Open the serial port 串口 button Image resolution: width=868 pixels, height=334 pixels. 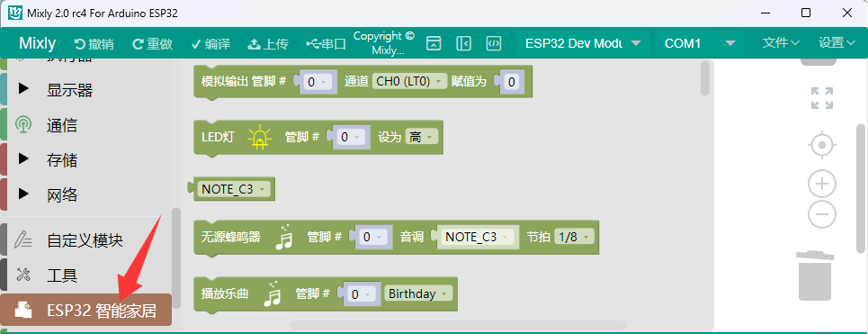326,44
